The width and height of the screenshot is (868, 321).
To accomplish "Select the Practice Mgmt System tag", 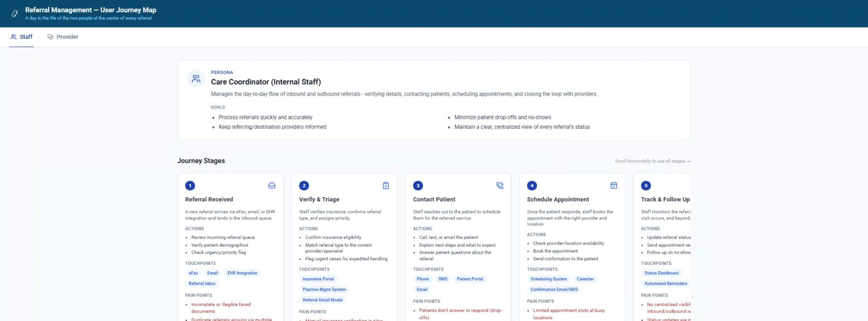I will (x=324, y=289).
